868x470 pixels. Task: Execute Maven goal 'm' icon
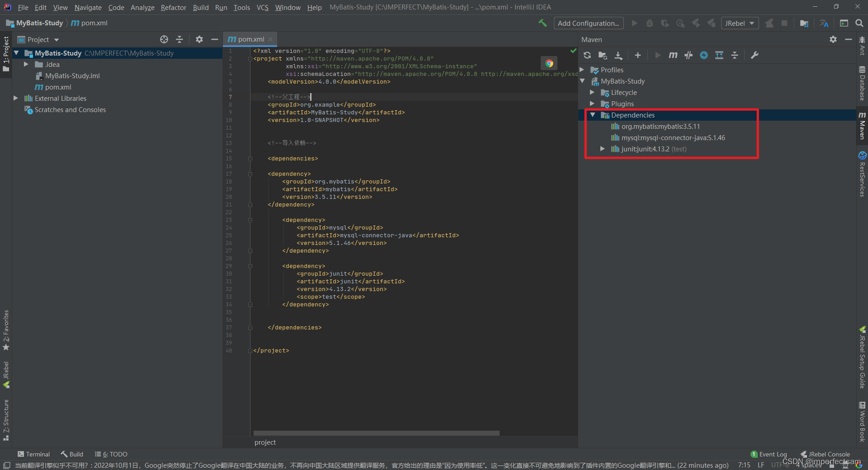[673, 55]
